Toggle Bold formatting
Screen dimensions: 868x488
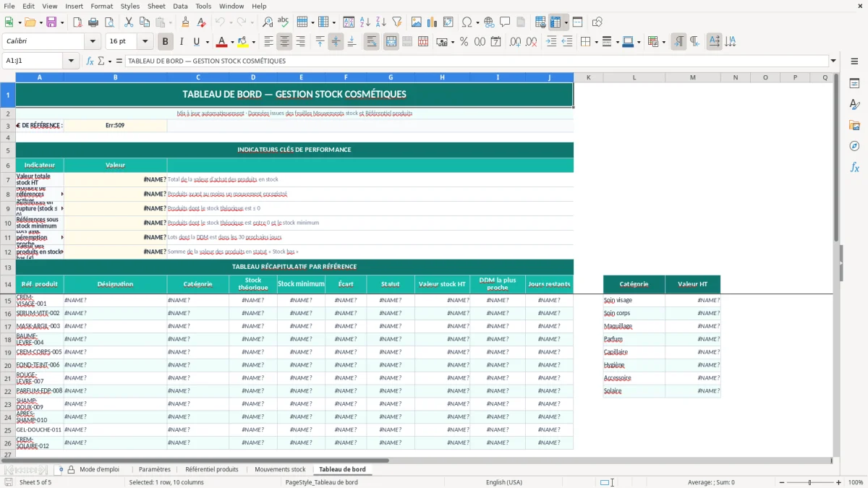click(x=165, y=42)
